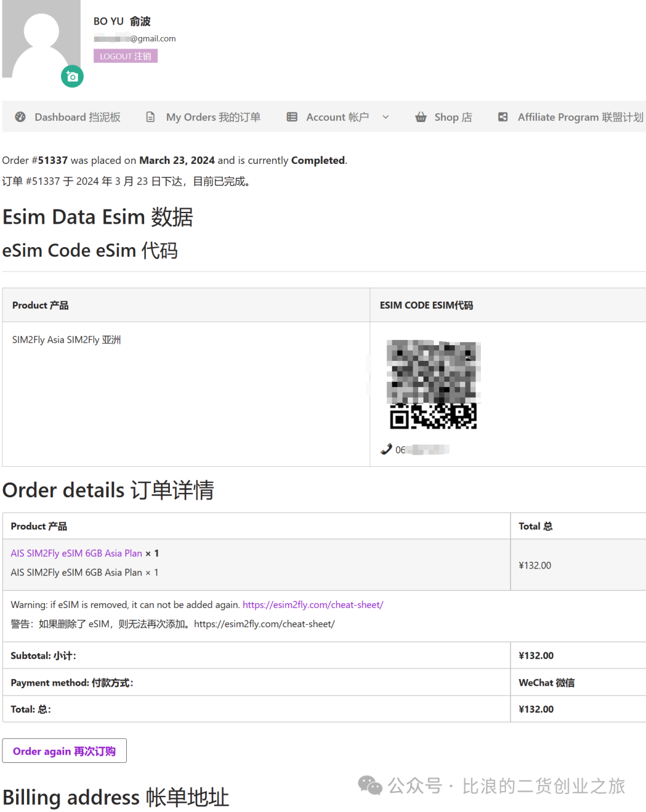Viewport: 646px width, 812px height.
Task: Click the Dashboard gauge icon
Action: pos(20,117)
